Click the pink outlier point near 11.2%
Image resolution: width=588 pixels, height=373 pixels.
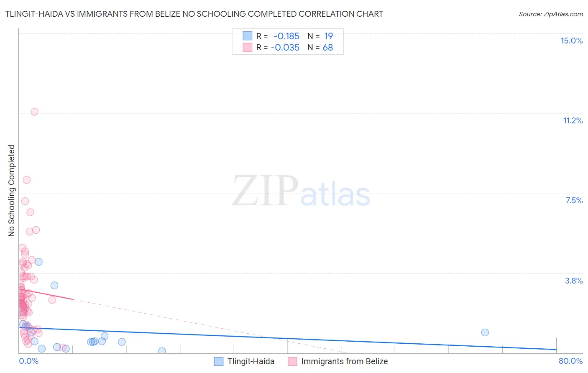(x=34, y=112)
